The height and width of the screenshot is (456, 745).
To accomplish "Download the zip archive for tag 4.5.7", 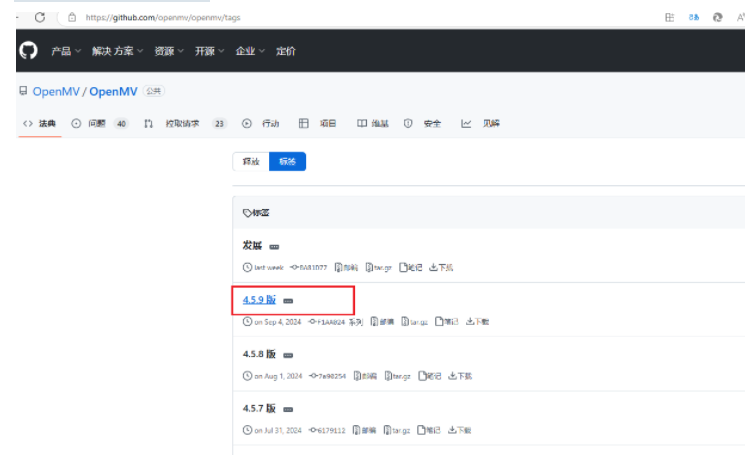I will 364,430.
